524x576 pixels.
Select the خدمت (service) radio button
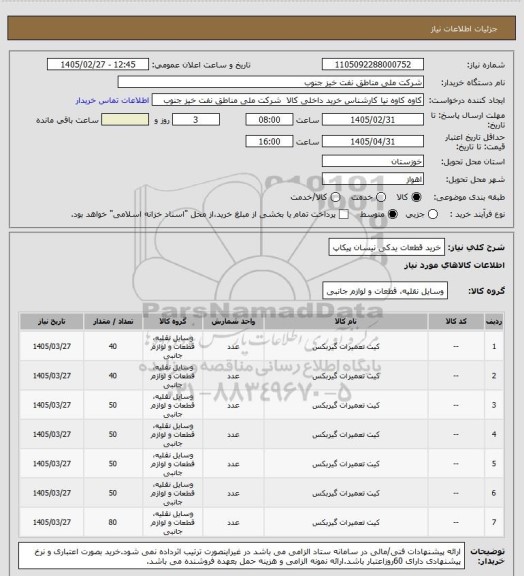point(381,197)
